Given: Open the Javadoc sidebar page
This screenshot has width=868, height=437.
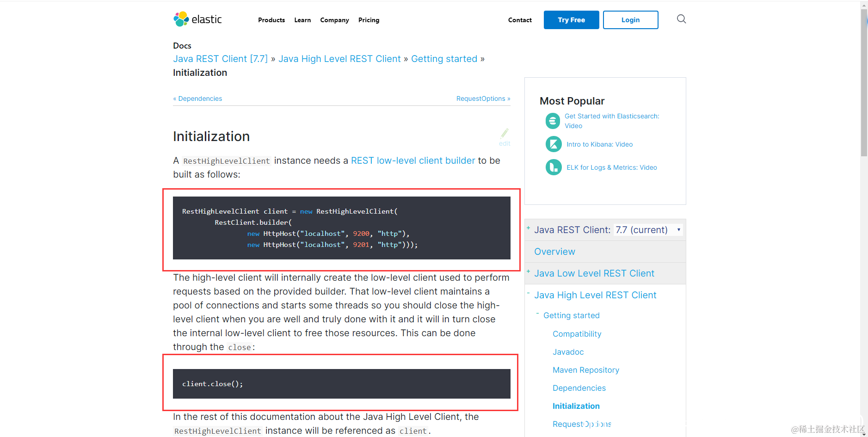Looking at the screenshot, I should click(x=568, y=352).
